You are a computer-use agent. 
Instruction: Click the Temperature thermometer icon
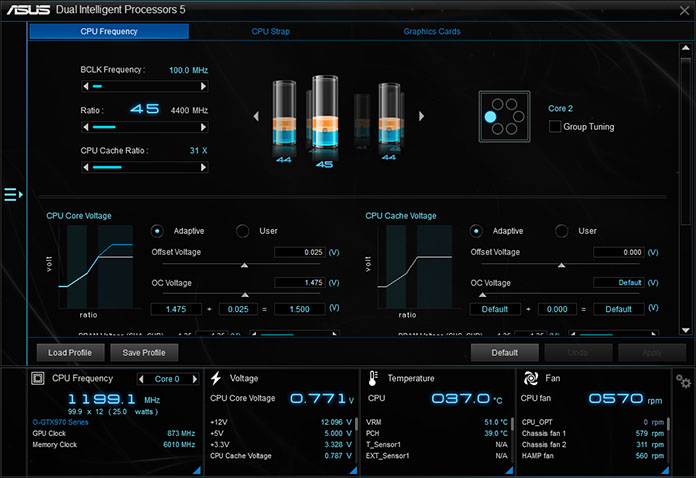(x=373, y=378)
